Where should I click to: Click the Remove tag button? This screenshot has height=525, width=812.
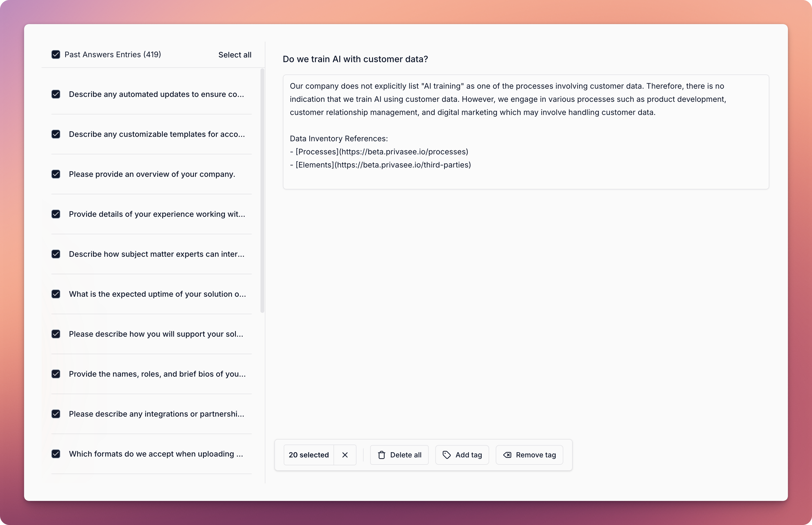click(x=529, y=455)
